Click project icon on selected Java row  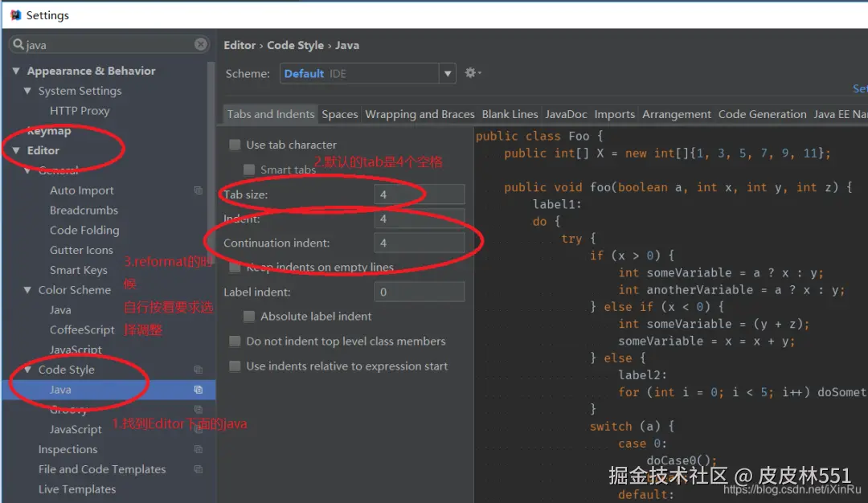point(199,390)
